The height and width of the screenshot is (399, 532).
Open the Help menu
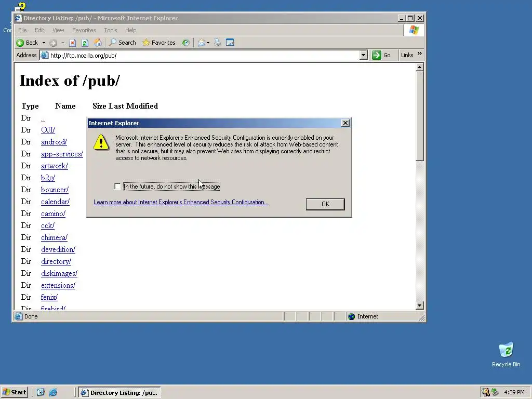pos(130,30)
